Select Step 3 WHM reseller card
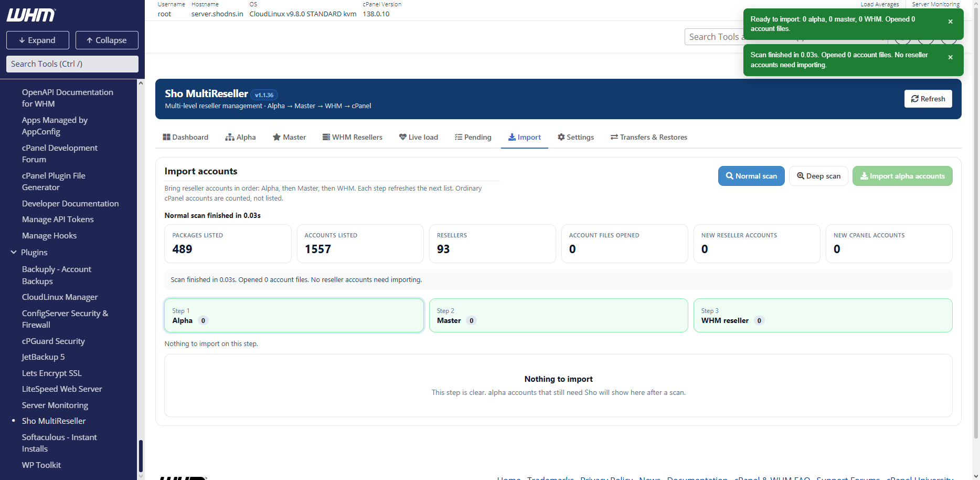The image size is (980, 480). coord(823,315)
